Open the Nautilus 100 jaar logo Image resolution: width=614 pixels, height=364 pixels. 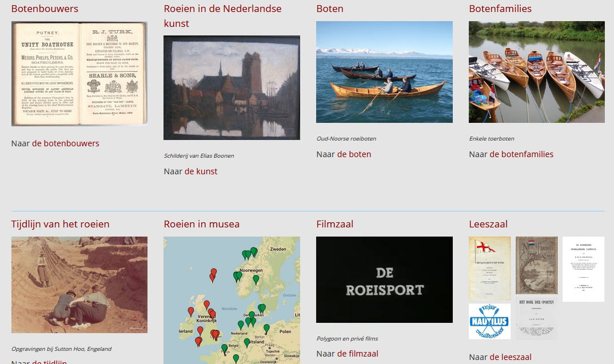[490, 321]
